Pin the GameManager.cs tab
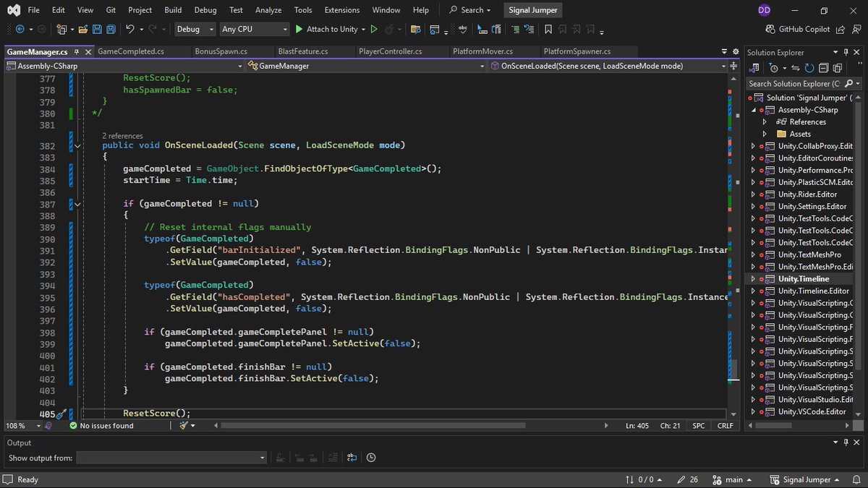This screenshot has height=488, width=868. 77,51
